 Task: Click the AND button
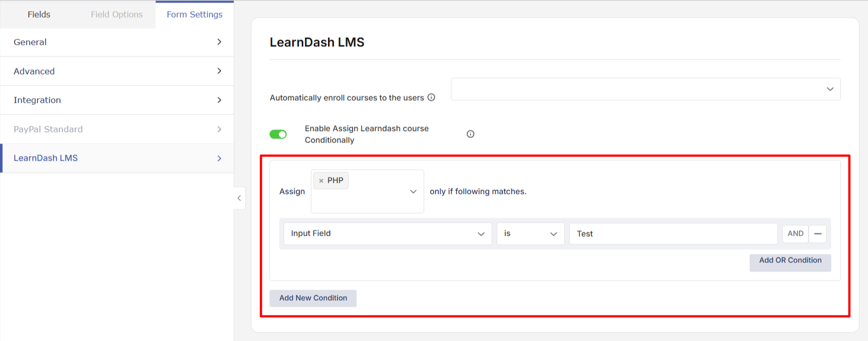[x=795, y=234]
